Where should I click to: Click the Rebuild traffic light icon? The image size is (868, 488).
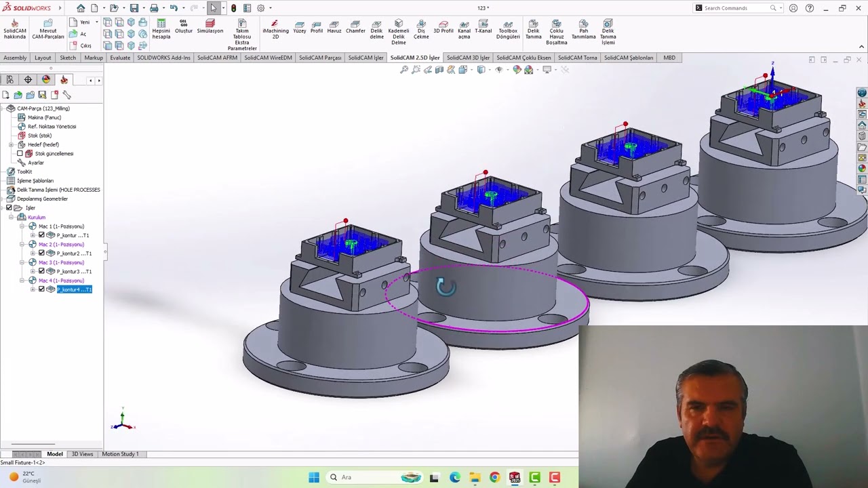(x=234, y=8)
